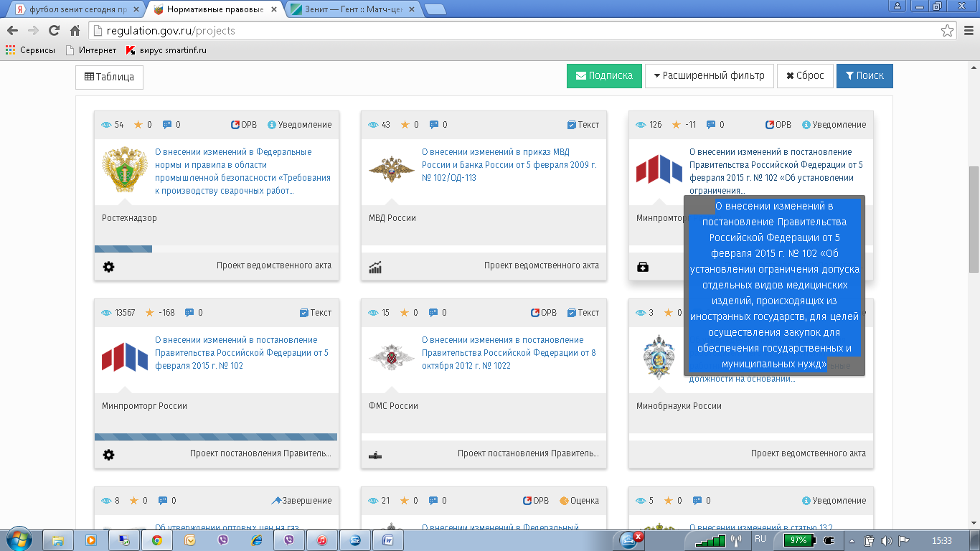Click the ОРВ badge on Ростехнадзор card
This screenshot has width=980, height=551.
point(244,125)
